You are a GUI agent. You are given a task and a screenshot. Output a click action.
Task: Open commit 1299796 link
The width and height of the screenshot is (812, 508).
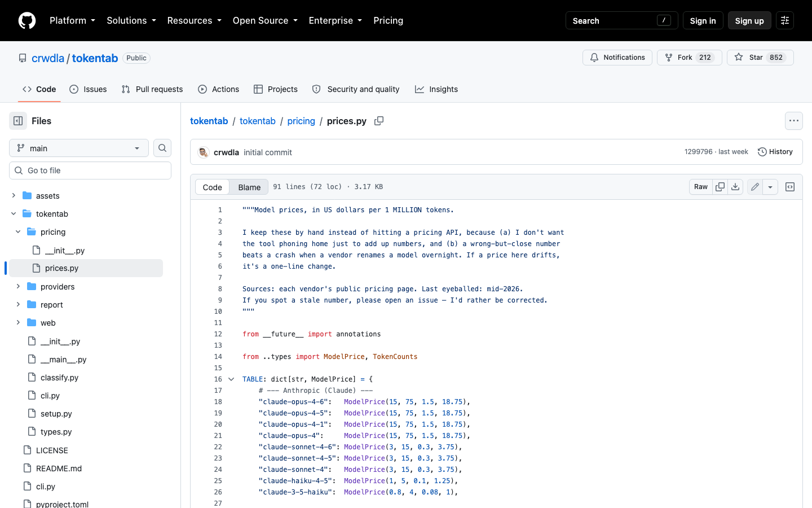[x=699, y=152]
